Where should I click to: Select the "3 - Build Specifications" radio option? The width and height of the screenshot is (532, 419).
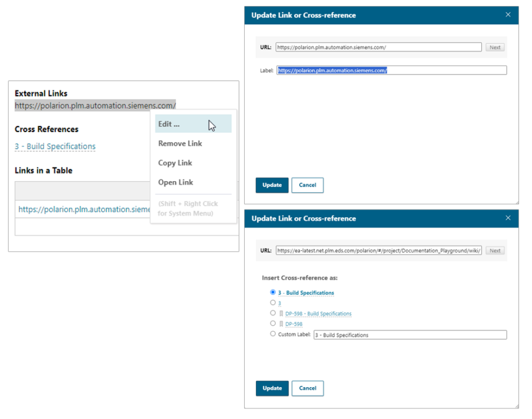click(273, 292)
